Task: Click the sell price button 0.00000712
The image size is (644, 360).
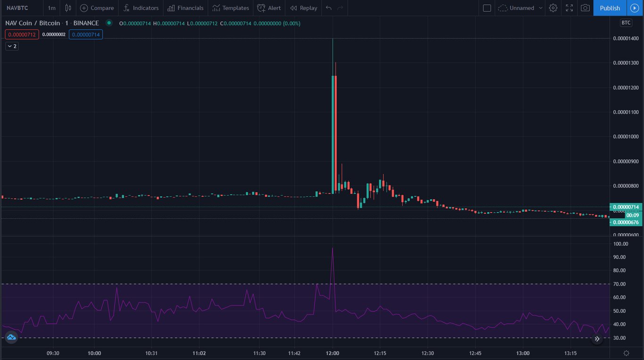Action: 21,34
